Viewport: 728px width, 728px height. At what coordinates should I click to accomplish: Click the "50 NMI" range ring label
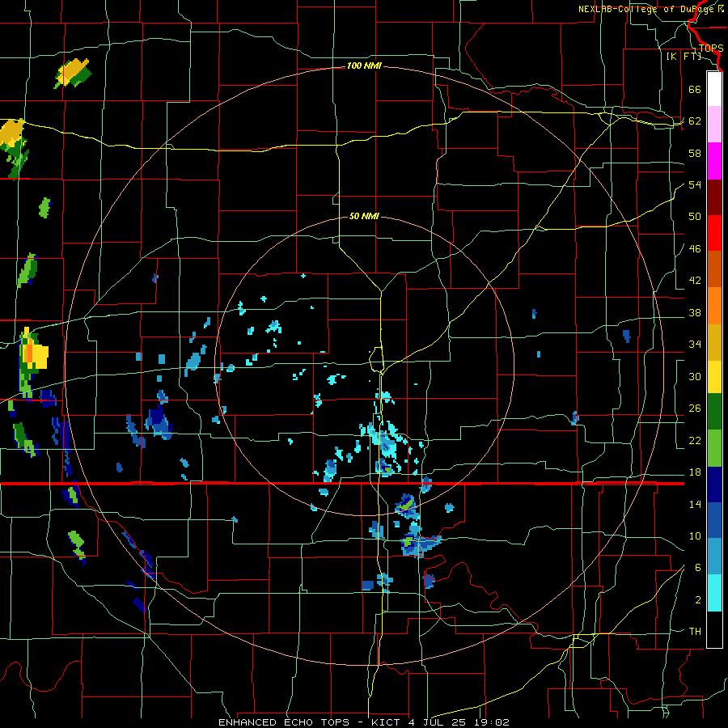point(364,216)
